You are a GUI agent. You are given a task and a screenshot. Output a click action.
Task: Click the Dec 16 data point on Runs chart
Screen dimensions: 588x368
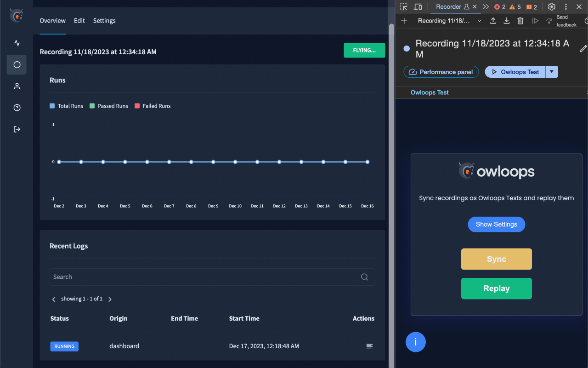point(367,162)
